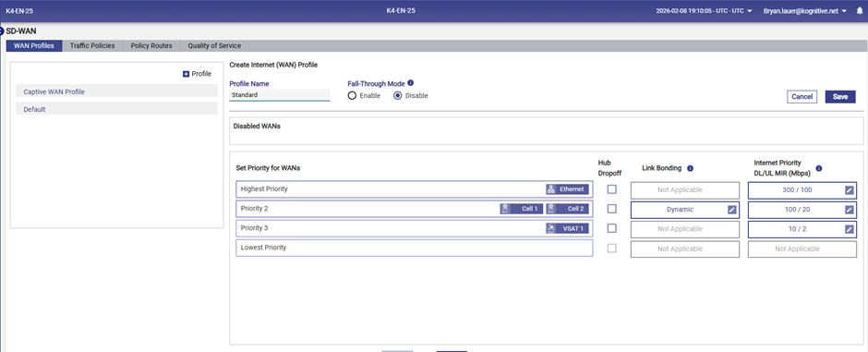Click the Create Internet (WAN) Profile heading
The height and width of the screenshot is (352, 868).
[x=273, y=65]
